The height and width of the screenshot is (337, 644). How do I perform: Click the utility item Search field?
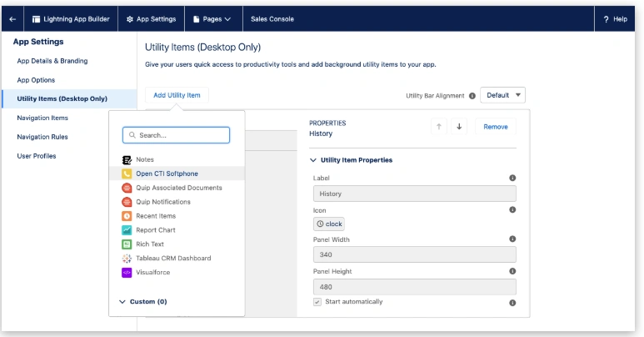click(x=176, y=135)
